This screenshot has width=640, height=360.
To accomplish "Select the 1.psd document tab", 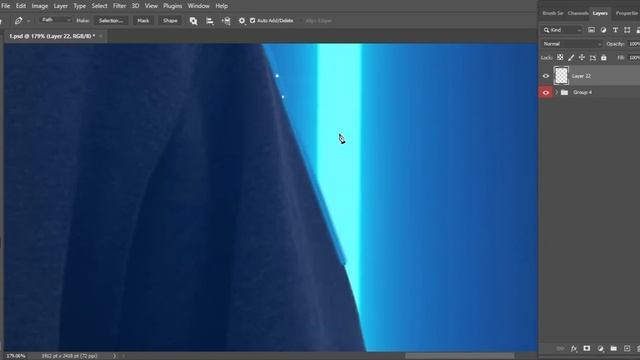I will [52, 36].
